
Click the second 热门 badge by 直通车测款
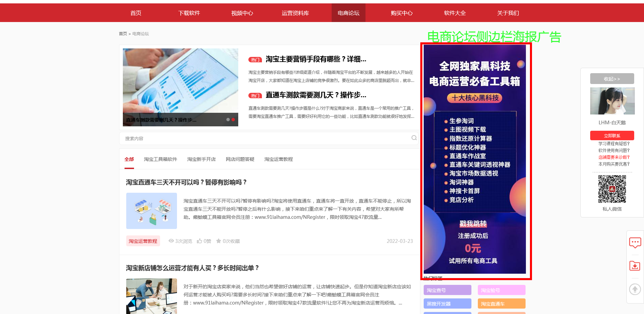tap(255, 96)
